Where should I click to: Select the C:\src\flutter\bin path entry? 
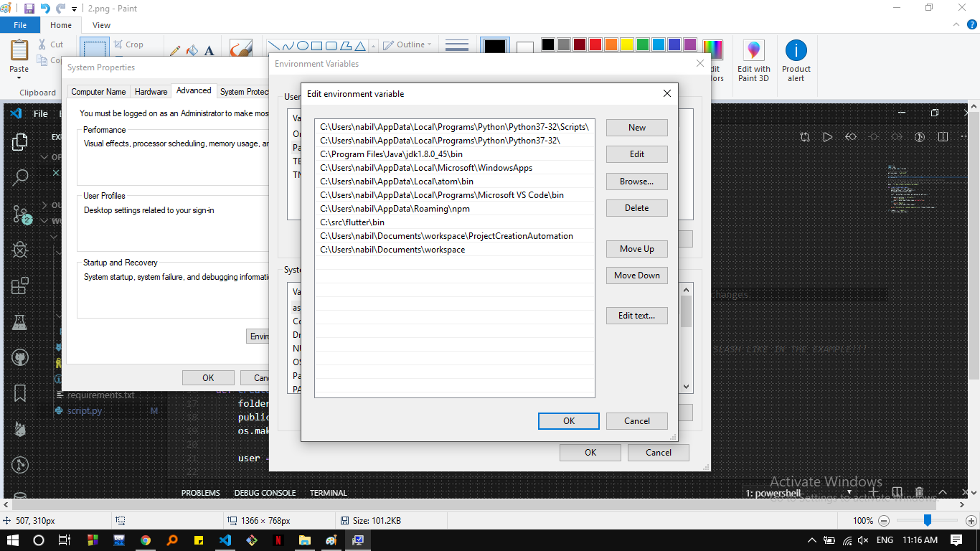click(455, 222)
